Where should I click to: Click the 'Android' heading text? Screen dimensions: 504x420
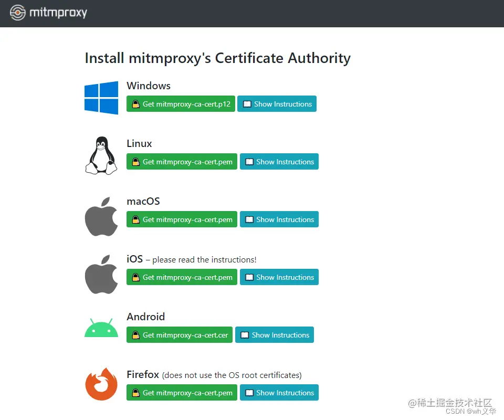point(145,317)
